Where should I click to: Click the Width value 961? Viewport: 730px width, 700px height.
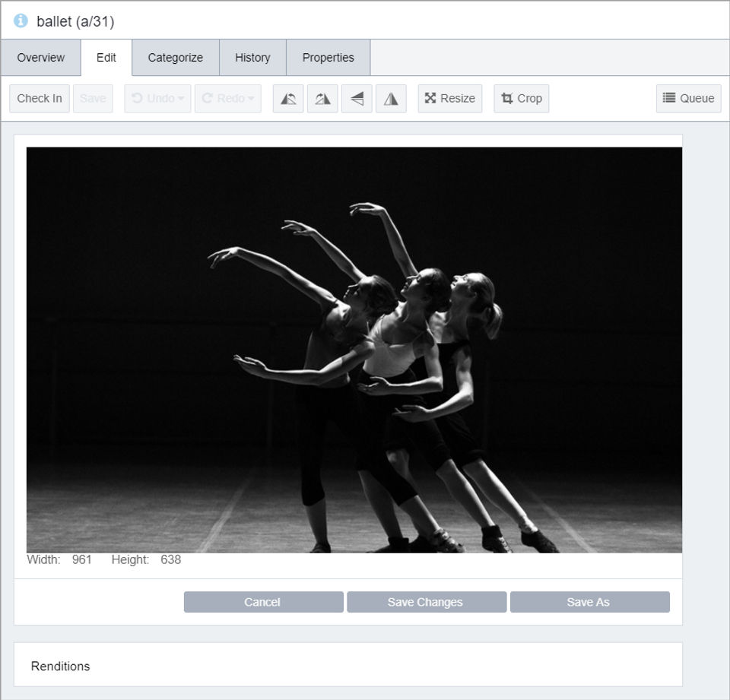point(81,559)
